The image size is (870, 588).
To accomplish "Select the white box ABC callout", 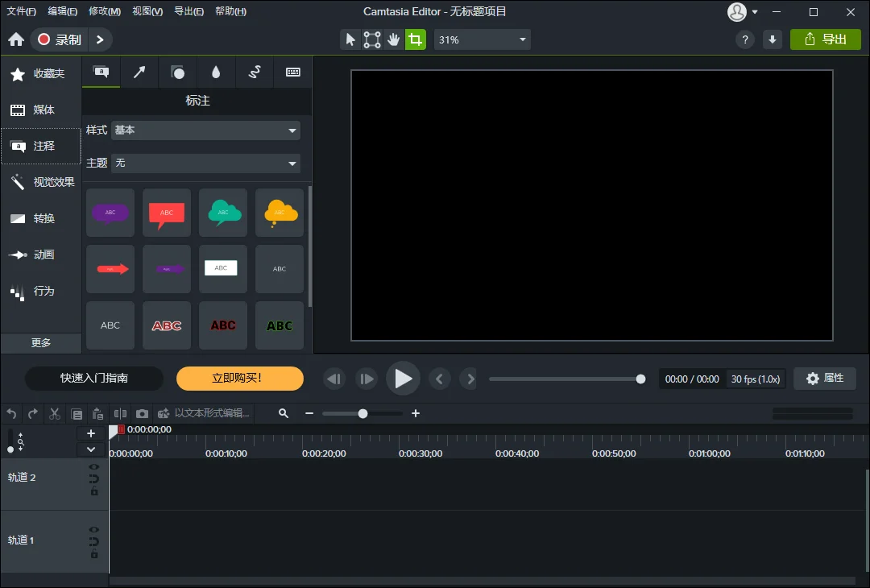I will pyautogui.click(x=223, y=269).
